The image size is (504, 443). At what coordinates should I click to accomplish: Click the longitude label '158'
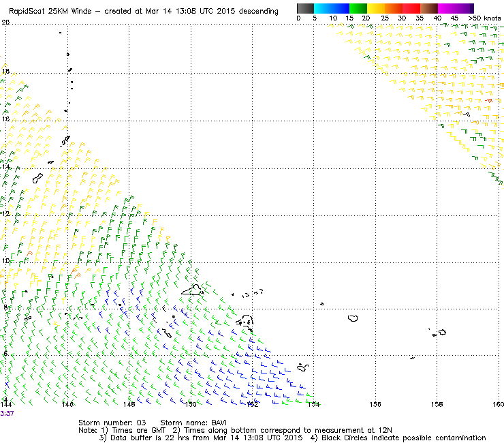tap(437, 404)
